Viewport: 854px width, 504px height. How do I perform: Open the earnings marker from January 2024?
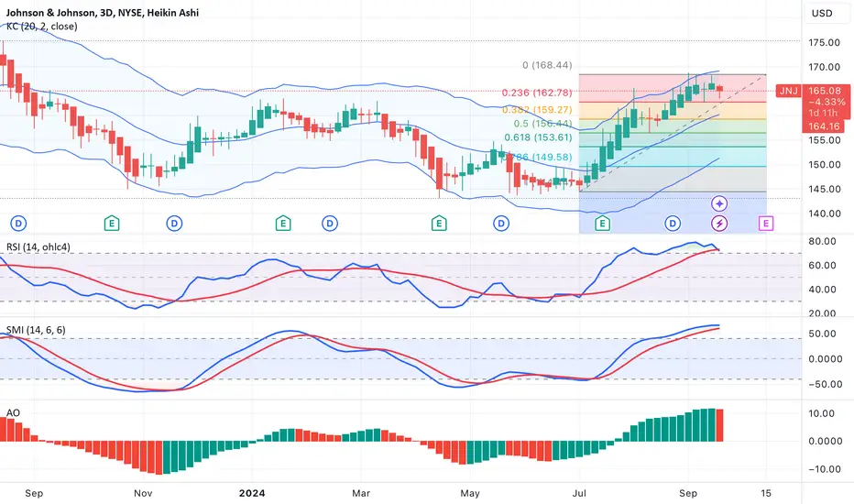[282, 224]
